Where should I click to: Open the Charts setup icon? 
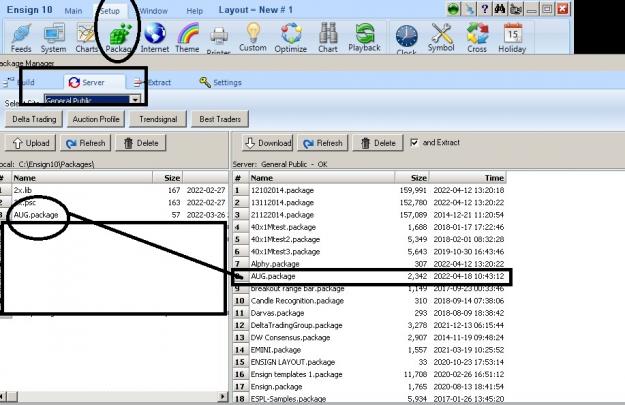tap(86, 38)
